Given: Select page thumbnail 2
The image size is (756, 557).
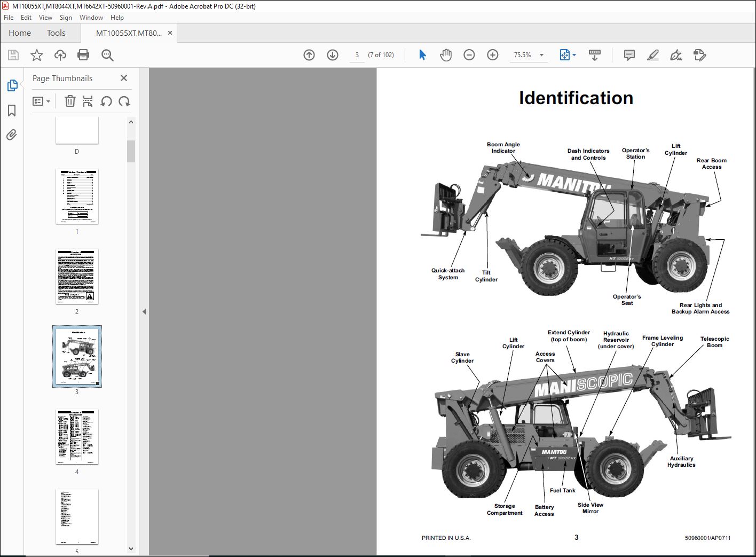Looking at the screenshot, I should tap(77, 277).
